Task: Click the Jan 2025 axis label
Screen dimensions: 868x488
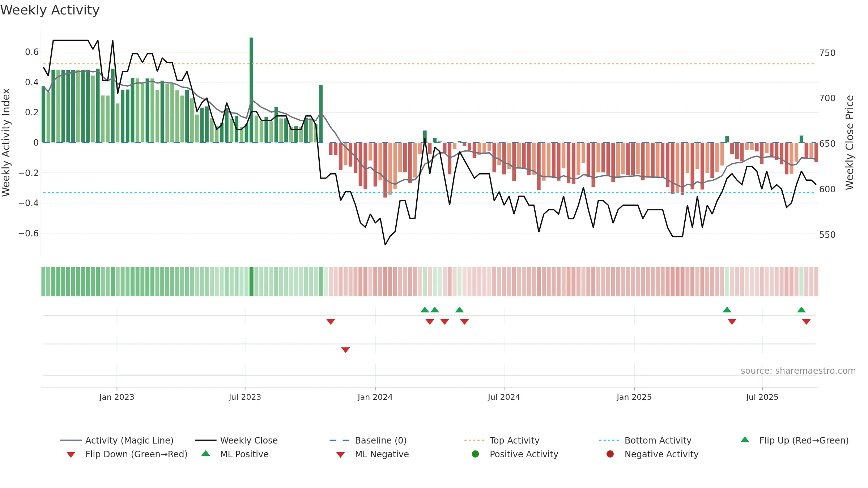Action: tap(634, 397)
